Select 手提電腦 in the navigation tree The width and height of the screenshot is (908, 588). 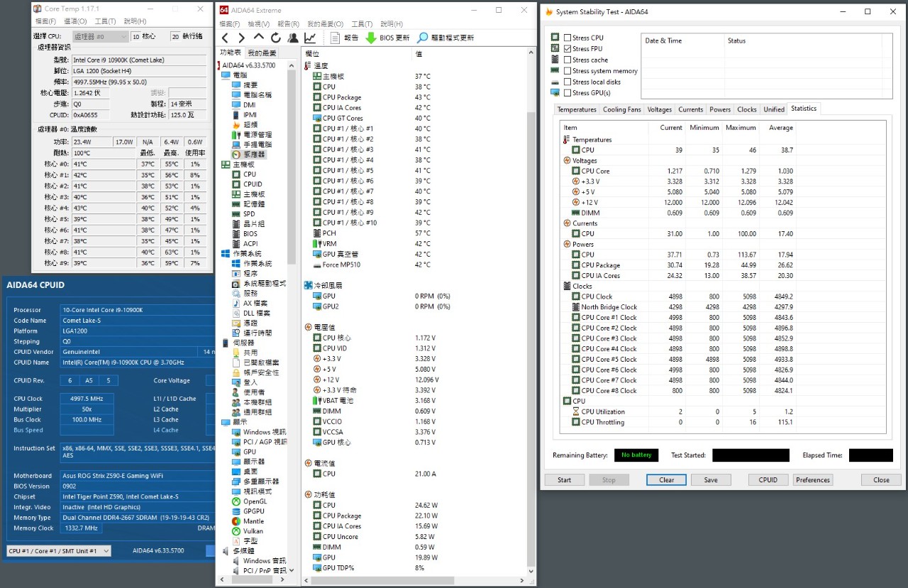pyautogui.click(x=257, y=144)
